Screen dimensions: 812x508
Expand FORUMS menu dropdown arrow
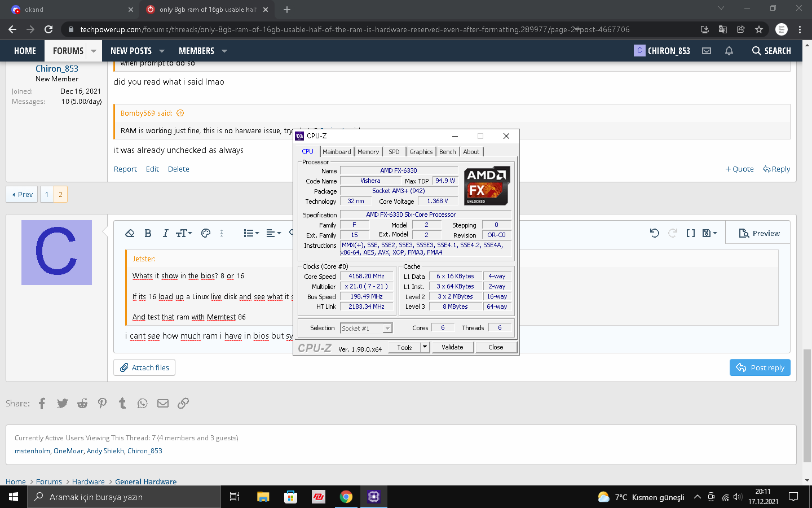pos(94,51)
